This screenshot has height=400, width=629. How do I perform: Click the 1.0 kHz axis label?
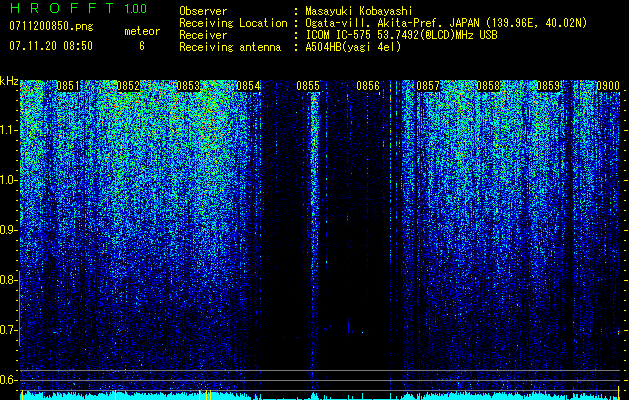[x=8, y=180]
